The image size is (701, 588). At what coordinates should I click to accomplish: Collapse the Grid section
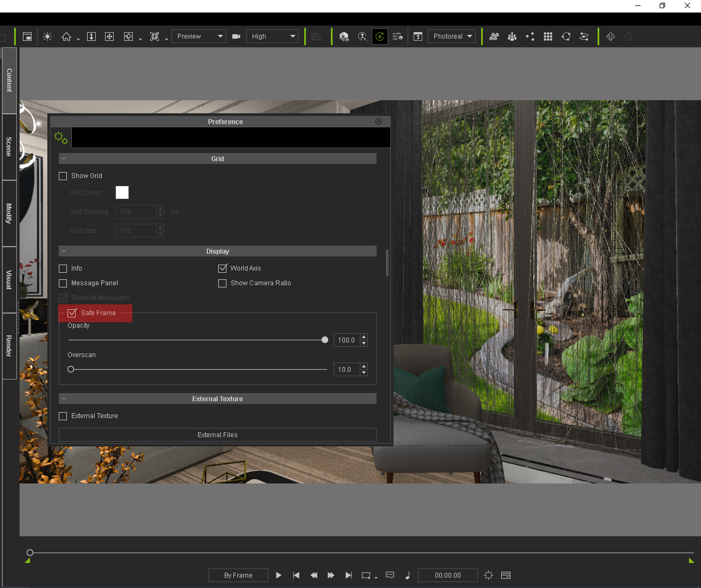click(x=64, y=158)
